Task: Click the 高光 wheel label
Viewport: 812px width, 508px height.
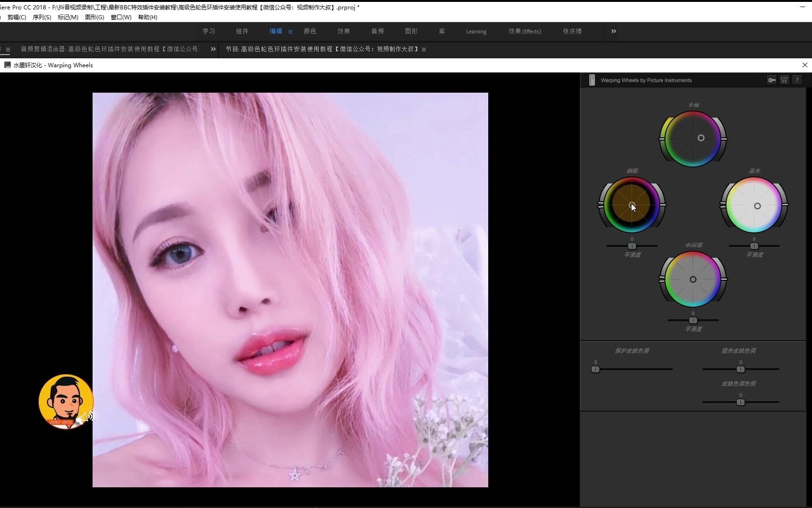Action: click(754, 171)
